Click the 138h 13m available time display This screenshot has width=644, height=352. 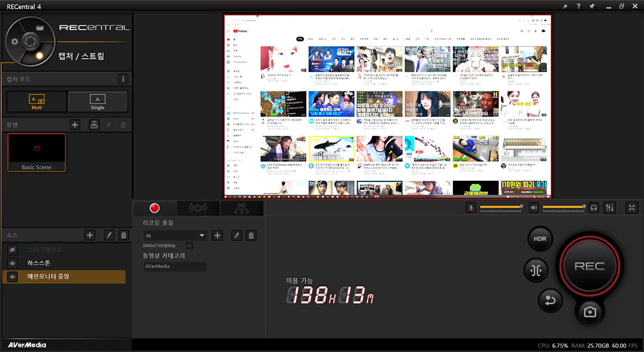point(330,294)
